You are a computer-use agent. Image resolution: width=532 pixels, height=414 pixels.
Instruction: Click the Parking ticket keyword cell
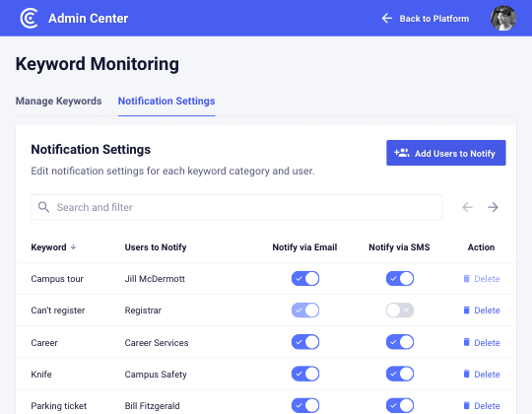point(59,406)
